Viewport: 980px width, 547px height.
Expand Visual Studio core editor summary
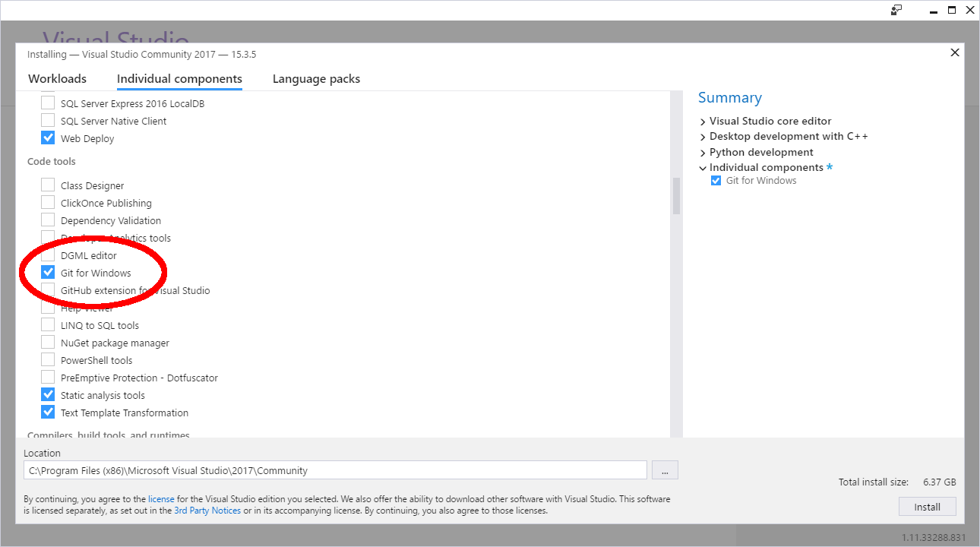click(x=703, y=121)
